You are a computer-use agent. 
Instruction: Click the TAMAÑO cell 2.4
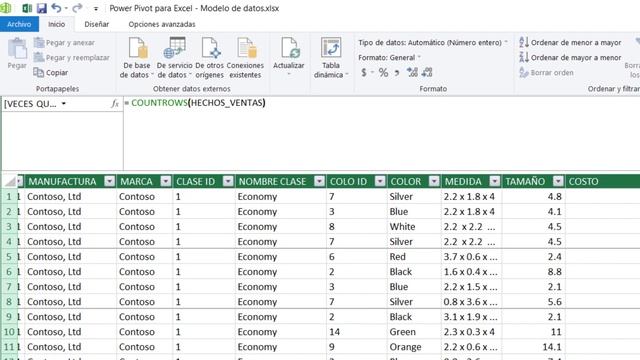click(x=533, y=257)
